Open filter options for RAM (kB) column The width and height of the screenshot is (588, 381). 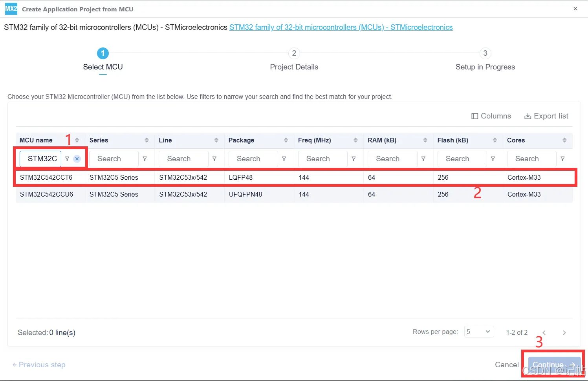point(423,159)
